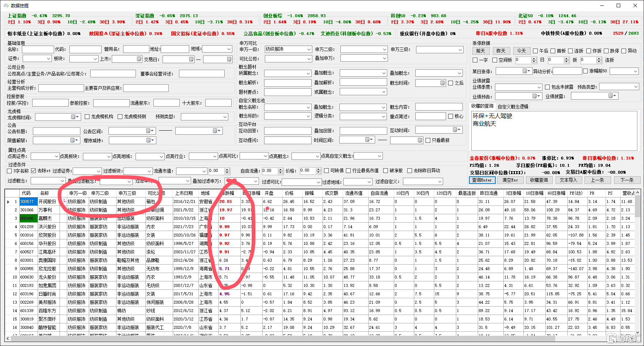
Task: Open calendar icon in 公告区间 start field
Action: (x=150, y=131)
